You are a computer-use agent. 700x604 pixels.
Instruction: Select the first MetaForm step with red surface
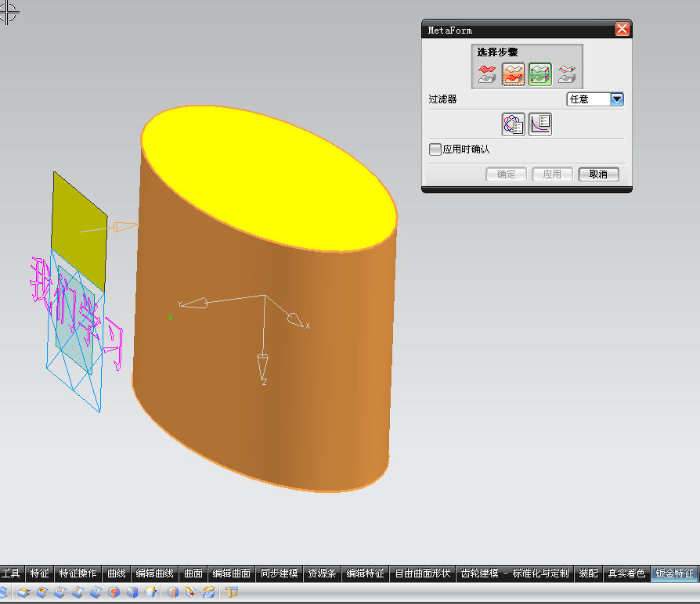coord(486,74)
